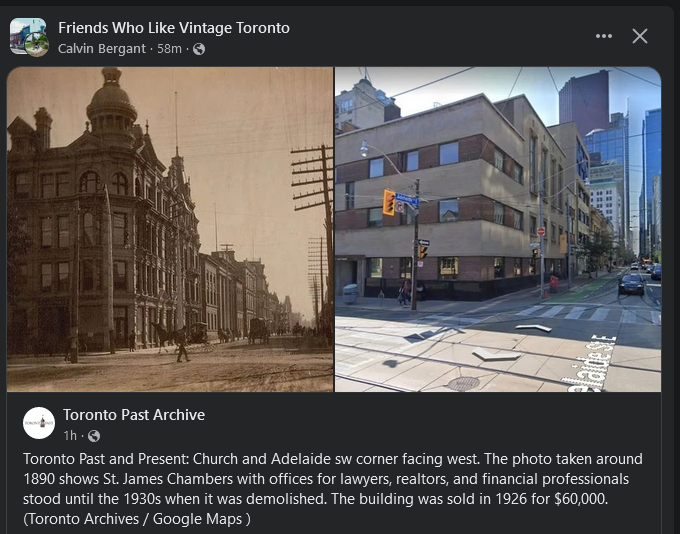Click the traffic light in the modern photo

pos(389,203)
